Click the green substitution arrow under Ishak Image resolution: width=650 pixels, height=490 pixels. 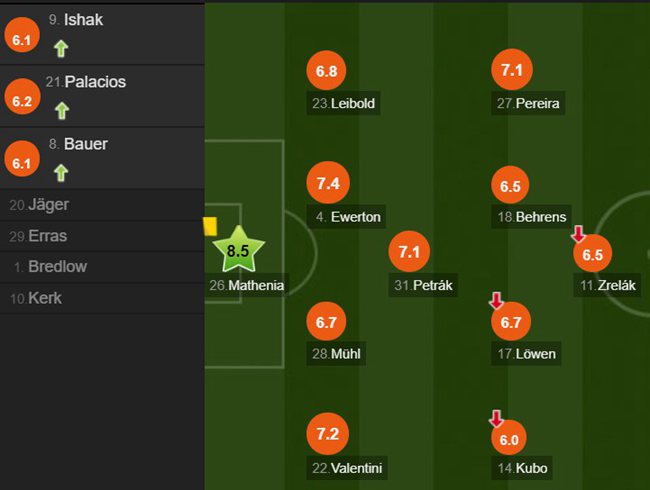61,49
